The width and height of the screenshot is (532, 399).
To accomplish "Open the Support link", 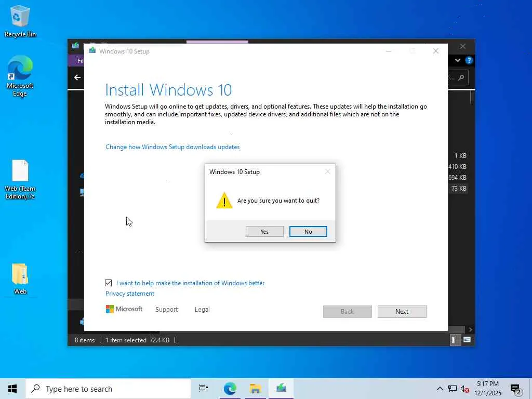I will pos(167,310).
